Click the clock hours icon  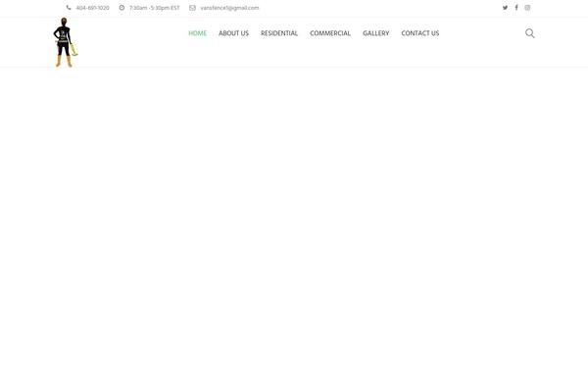pyautogui.click(x=122, y=8)
